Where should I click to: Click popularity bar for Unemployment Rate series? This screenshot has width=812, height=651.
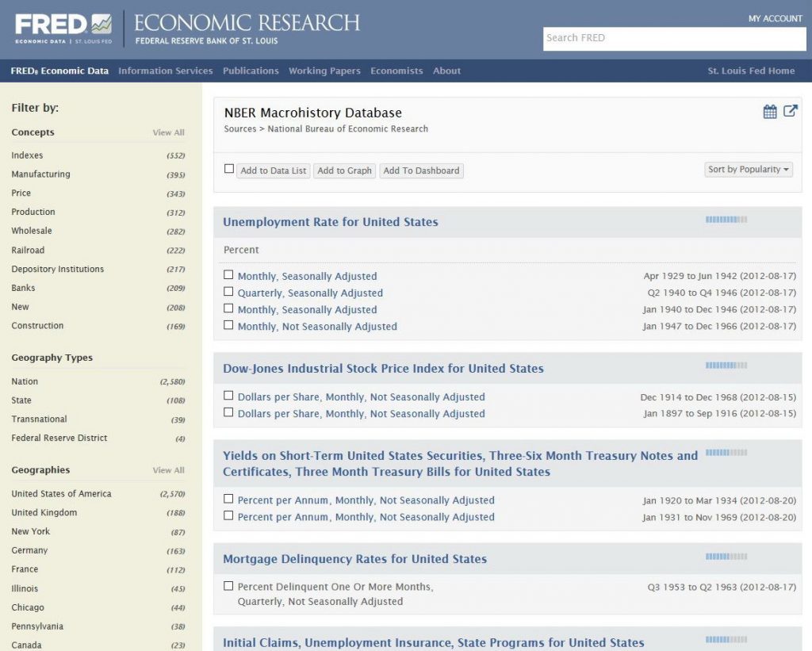(726, 220)
